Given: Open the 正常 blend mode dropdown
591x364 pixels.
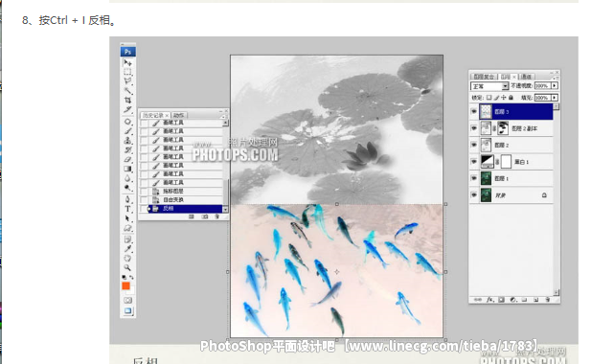Looking at the screenshot, I should tap(489, 86).
